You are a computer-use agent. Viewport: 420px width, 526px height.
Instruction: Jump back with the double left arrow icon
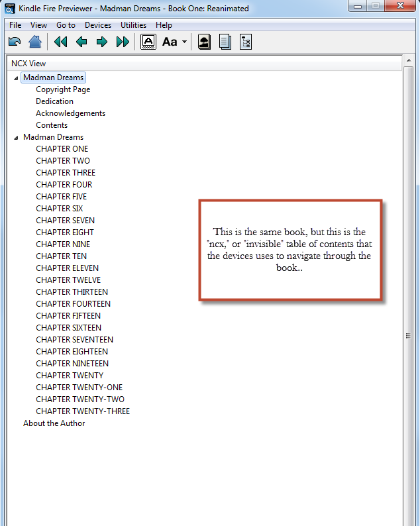tap(61, 42)
